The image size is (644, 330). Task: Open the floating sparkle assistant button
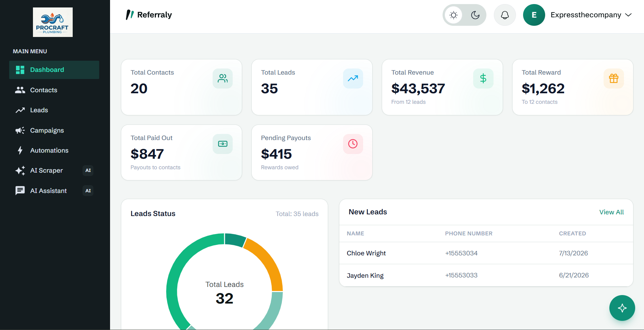[622, 308]
